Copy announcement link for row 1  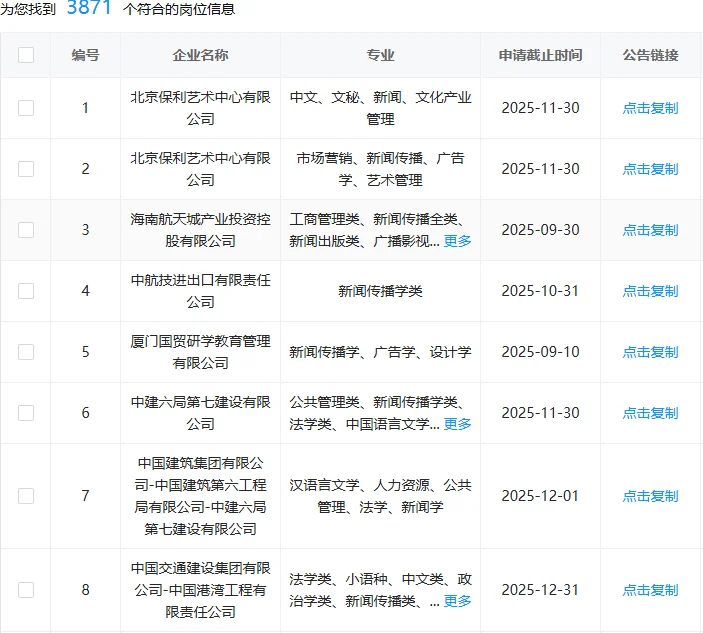(650, 108)
